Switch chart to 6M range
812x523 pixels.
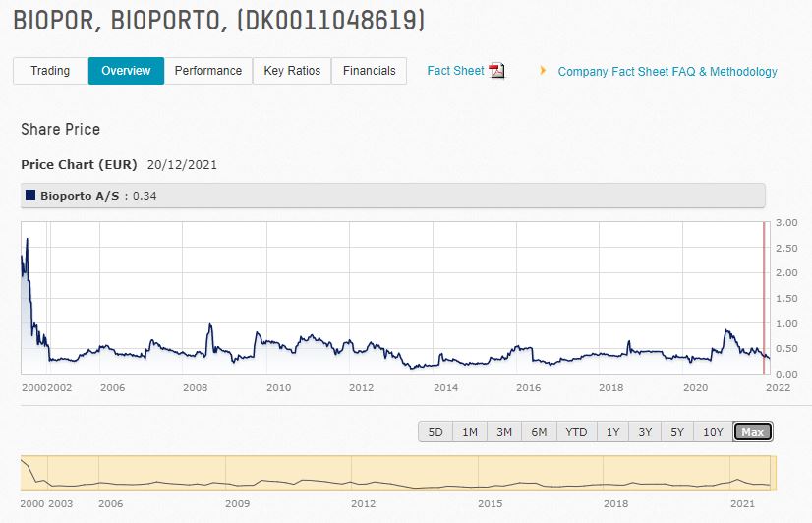(x=539, y=432)
